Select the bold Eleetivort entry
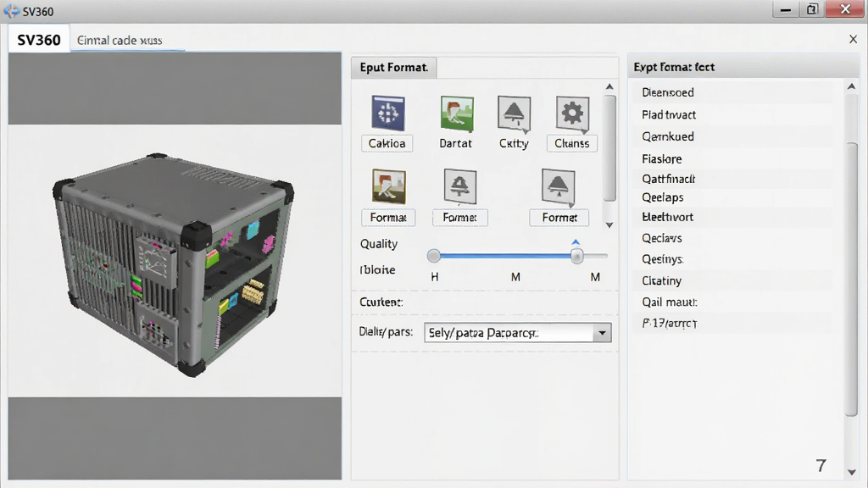868x488 pixels. [x=732, y=217]
